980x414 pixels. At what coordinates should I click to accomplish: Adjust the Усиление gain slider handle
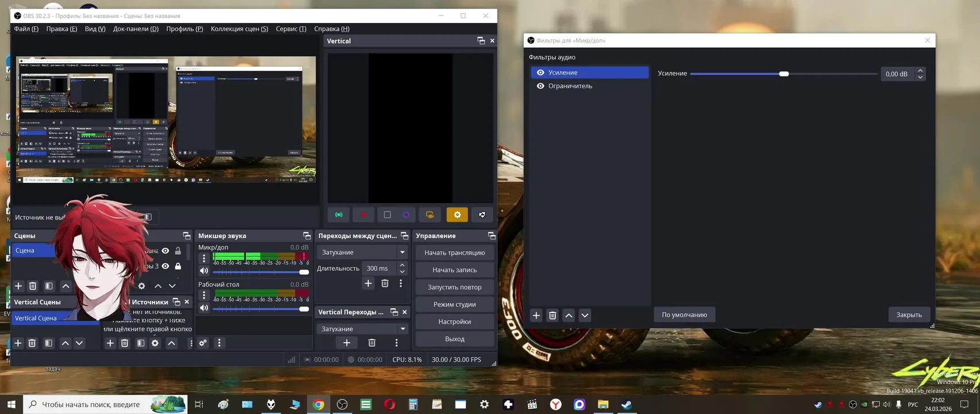point(784,74)
